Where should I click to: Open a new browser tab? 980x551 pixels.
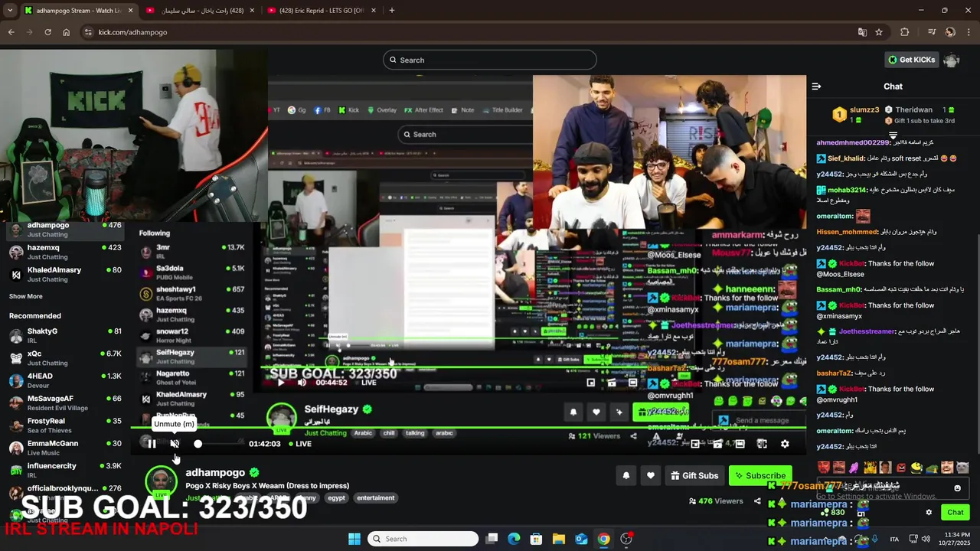coord(392,11)
